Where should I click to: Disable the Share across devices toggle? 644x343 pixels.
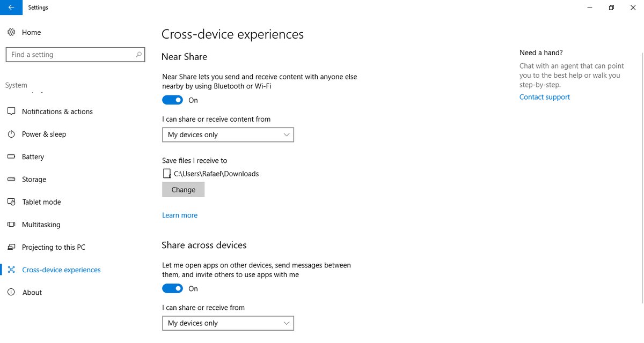click(x=173, y=289)
